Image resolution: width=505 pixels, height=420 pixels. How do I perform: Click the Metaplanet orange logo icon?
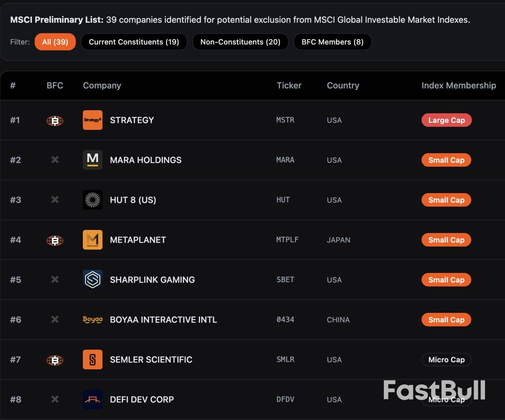(92, 240)
